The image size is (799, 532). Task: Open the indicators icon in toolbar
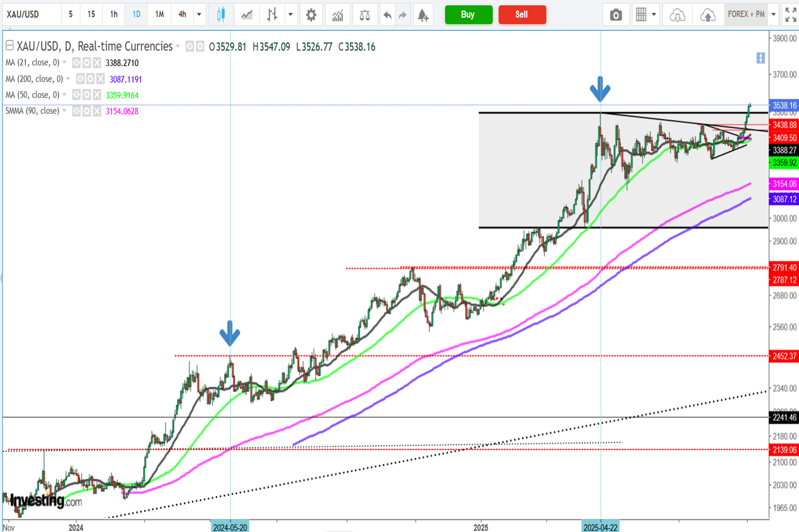click(338, 15)
